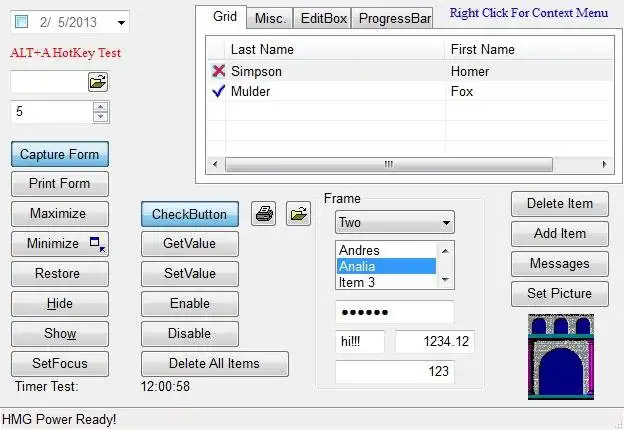Screen dimensions: 624x430
Task: Click the grid horizontal scrollbar thumb
Action: coord(389,164)
